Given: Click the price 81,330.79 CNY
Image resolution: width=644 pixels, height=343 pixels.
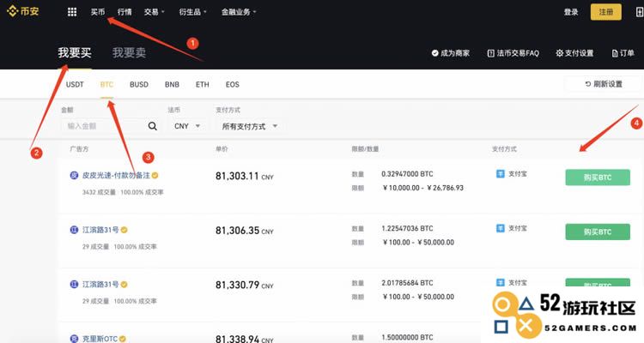Looking at the screenshot, I should click(x=245, y=285).
